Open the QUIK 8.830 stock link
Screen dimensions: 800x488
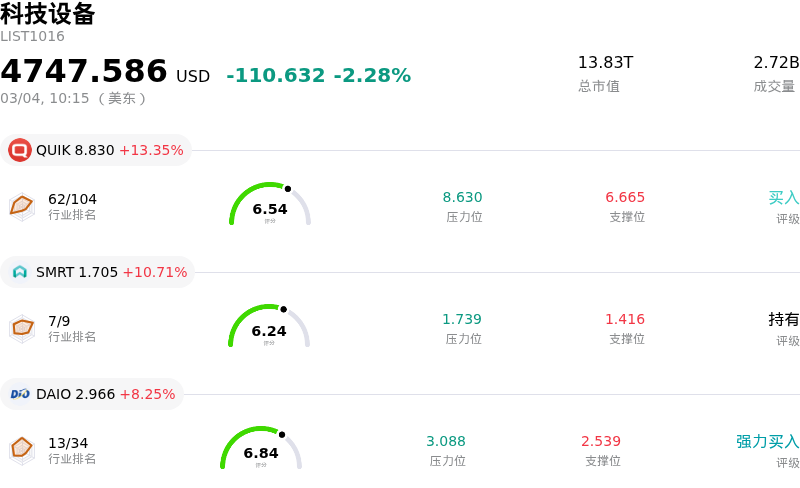75,150
